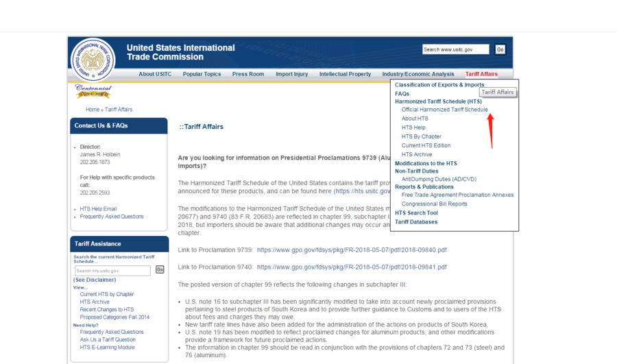Open the HTS Help Email link
The height and width of the screenshot is (364, 617).
(x=98, y=209)
